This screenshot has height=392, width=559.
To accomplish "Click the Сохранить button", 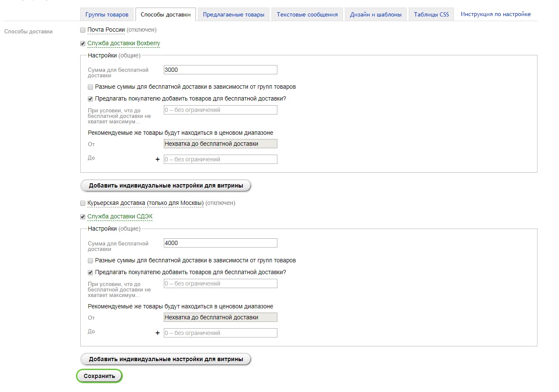I will pyautogui.click(x=99, y=376).
